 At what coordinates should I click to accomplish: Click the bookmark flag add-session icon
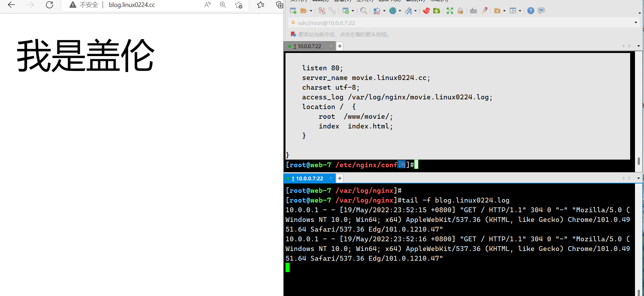(293, 34)
